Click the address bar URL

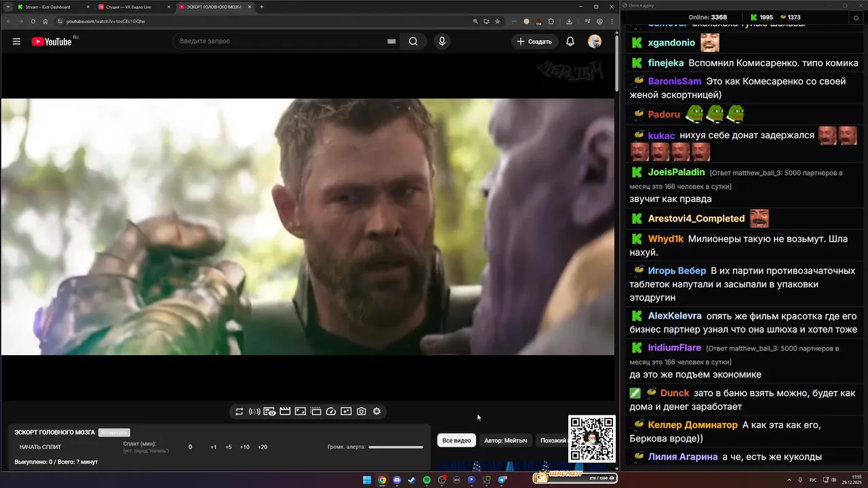coord(106,21)
